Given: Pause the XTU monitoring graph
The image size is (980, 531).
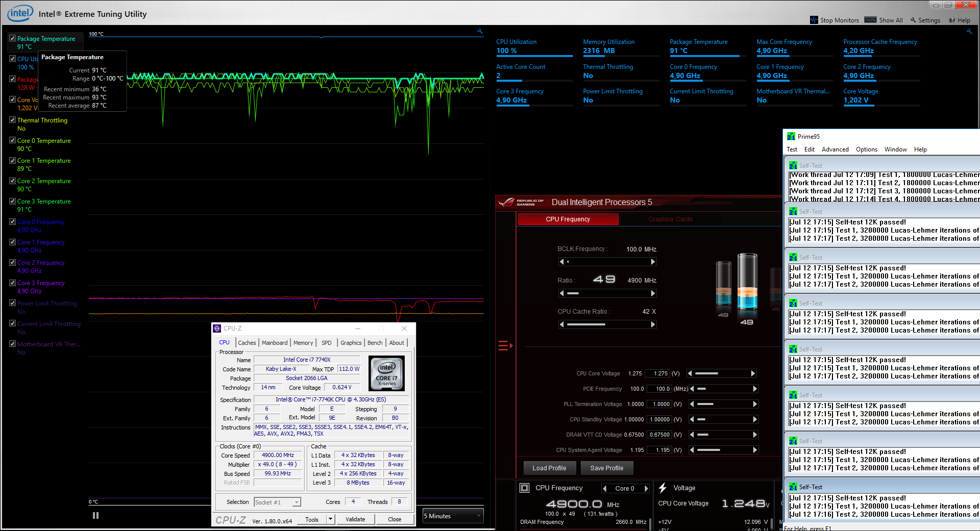Looking at the screenshot, I should point(95,516).
